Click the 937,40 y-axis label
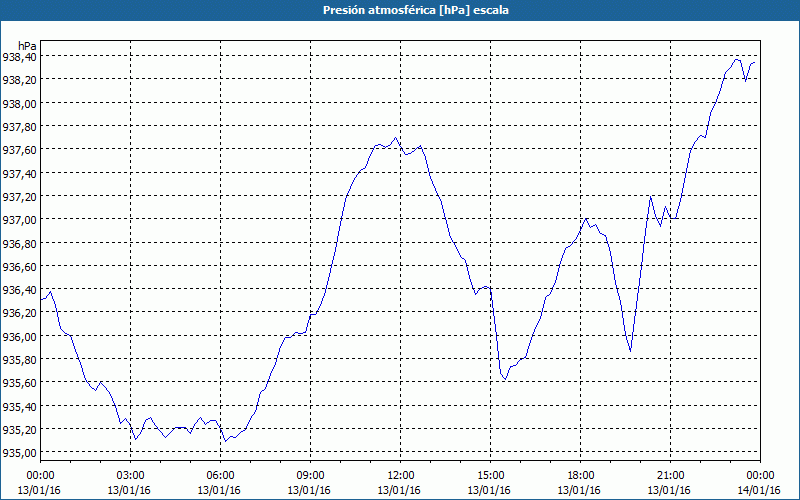 point(19,173)
